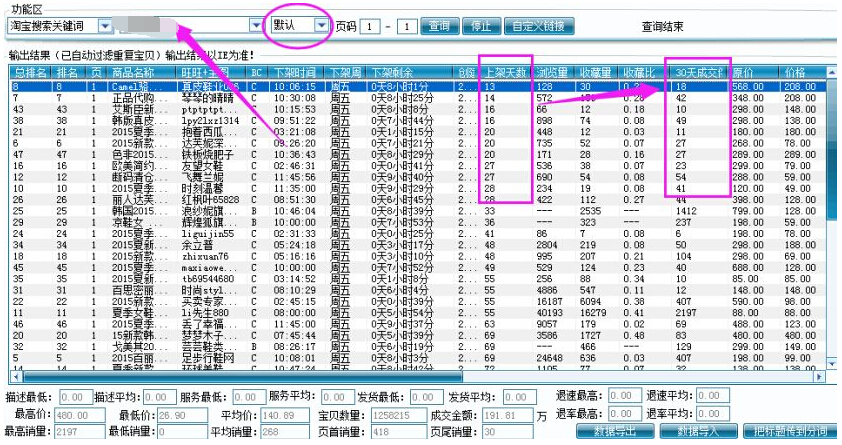Sort by the 下架时间 column header
The image size is (842, 445).
pyautogui.click(x=294, y=72)
